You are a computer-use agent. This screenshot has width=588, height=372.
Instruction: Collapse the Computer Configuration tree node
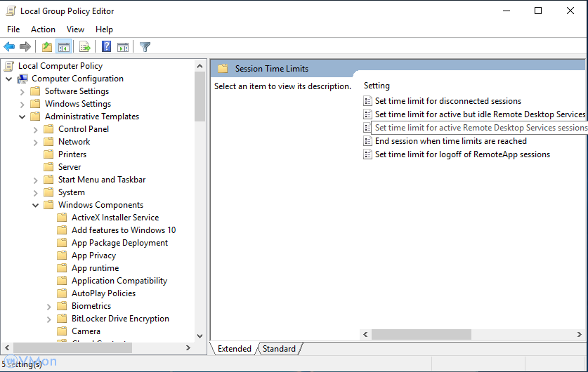[x=8, y=79]
